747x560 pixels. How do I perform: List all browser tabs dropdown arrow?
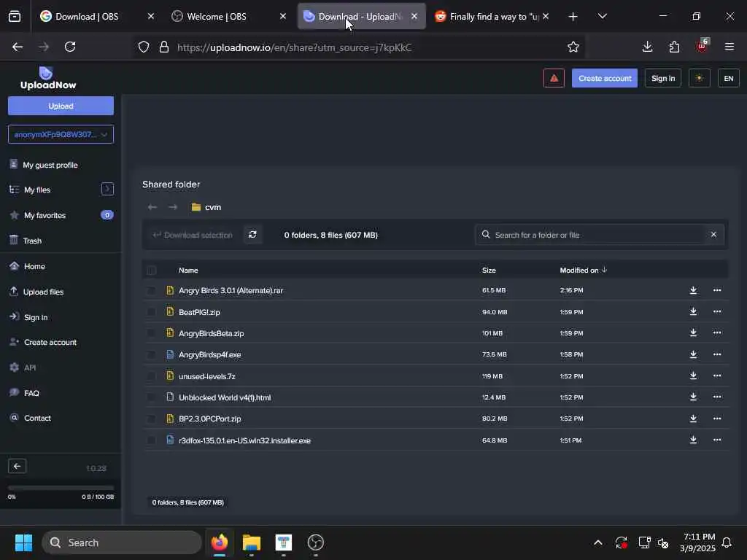tap(602, 16)
